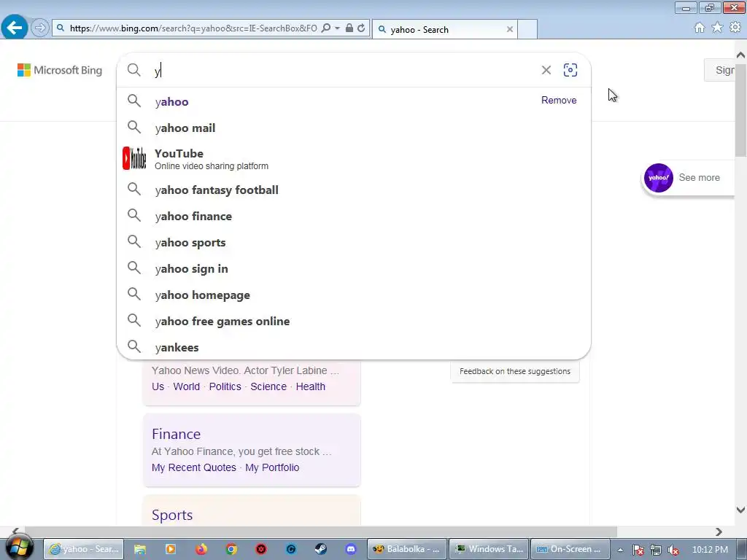This screenshot has width=747, height=560.
Task: Remove the 'yahoo' history suggestion
Action: 559,100
